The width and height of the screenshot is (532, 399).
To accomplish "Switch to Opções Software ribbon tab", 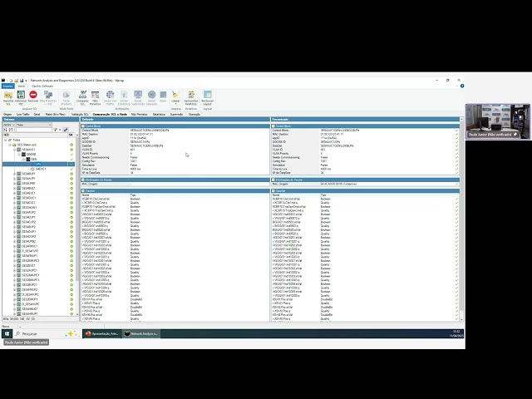I will point(42,86).
